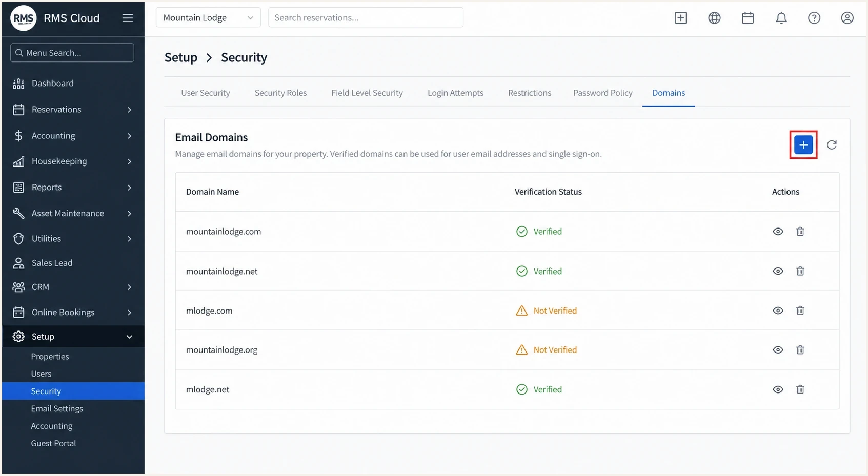
Task: Expand the Housekeeping menu chevron
Action: pyautogui.click(x=129, y=161)
